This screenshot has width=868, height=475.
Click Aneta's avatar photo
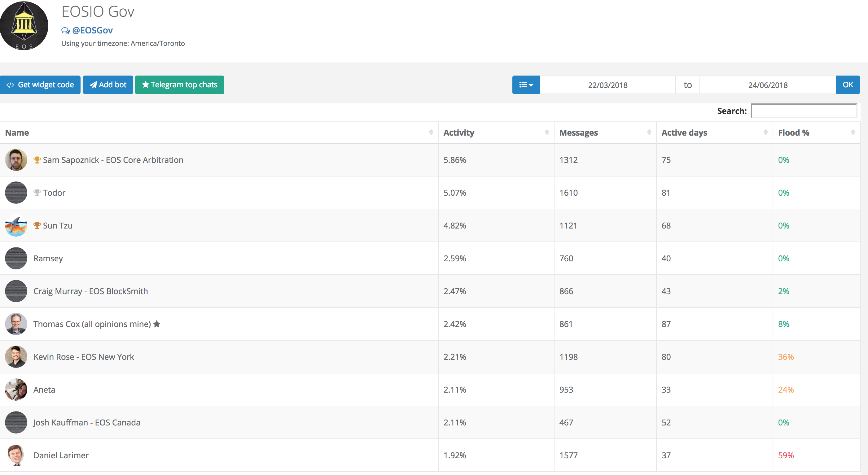point(16,390)
